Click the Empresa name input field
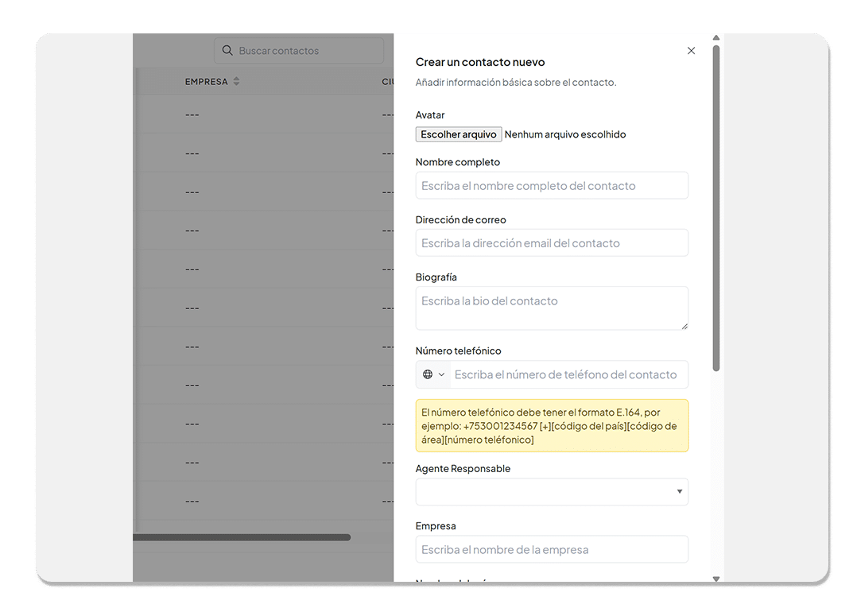The width and height of the screenshot is (857, 616). tap(552, 549)
